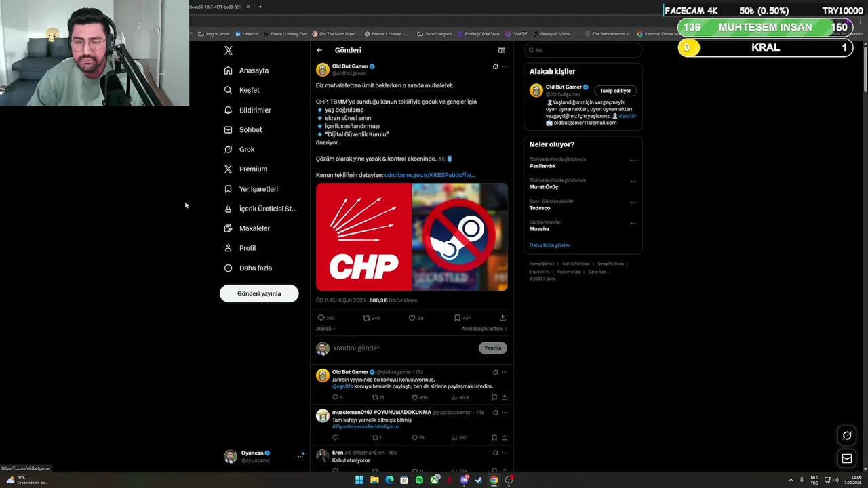Show hidden system tray icons chevron

pyautogui.click(x=791, y=480)
